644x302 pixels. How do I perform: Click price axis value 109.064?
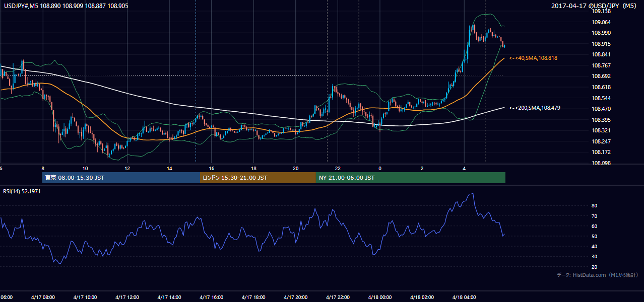coord(601,22)
